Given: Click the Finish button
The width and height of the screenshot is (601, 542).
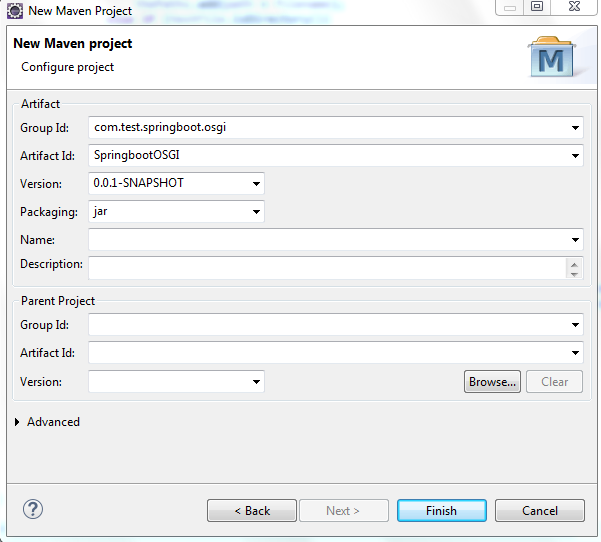Looking at the screenshot, I should (x=442, y=511).
